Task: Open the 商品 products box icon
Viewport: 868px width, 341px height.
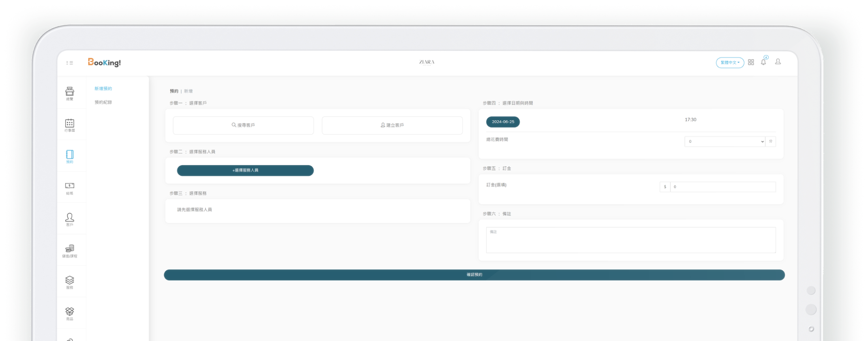Action: pyautogui.click(x=69, y=312)
